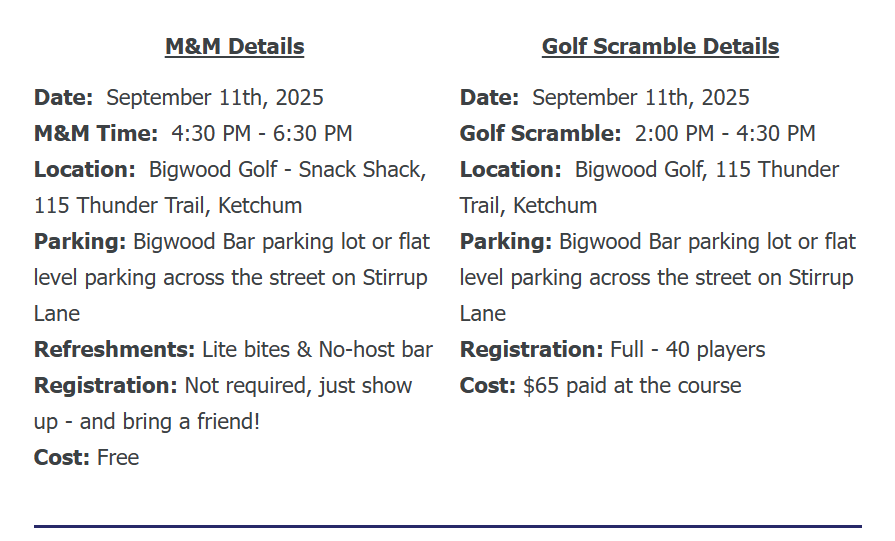Click the "Trail, Ketchum" line in the golf column
This screenshot has width=895, height=541.
coord(528,205)
